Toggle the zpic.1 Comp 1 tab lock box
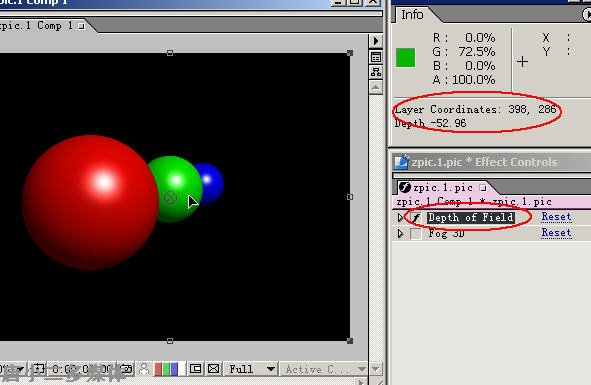This screenshot has width=591, height=385. pyautogui.click(x=81, y=26)
